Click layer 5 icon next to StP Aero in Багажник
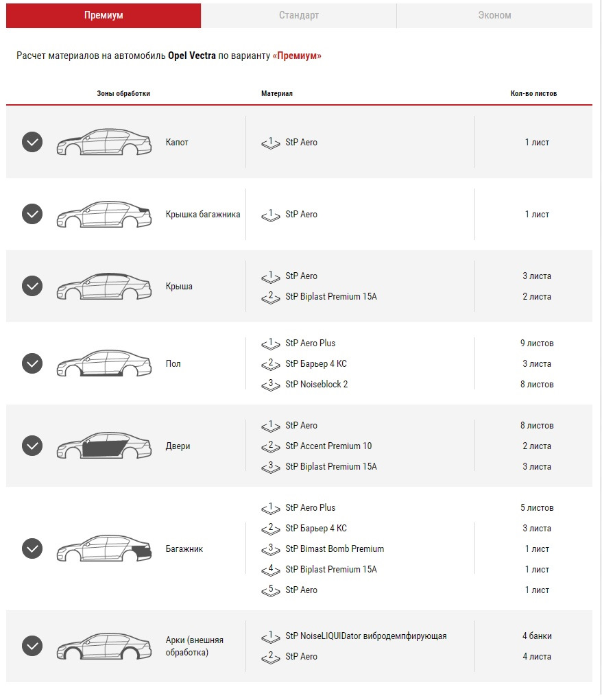Viewport: 602px width, 700px height. (x=271, y=590)
